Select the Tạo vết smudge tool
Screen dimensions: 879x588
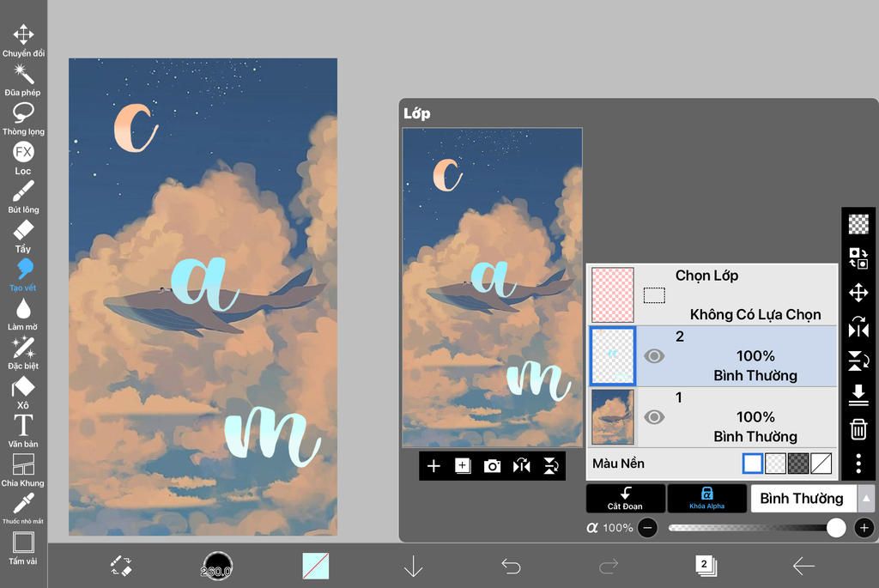pyautogui.click(x=23, y=276)
